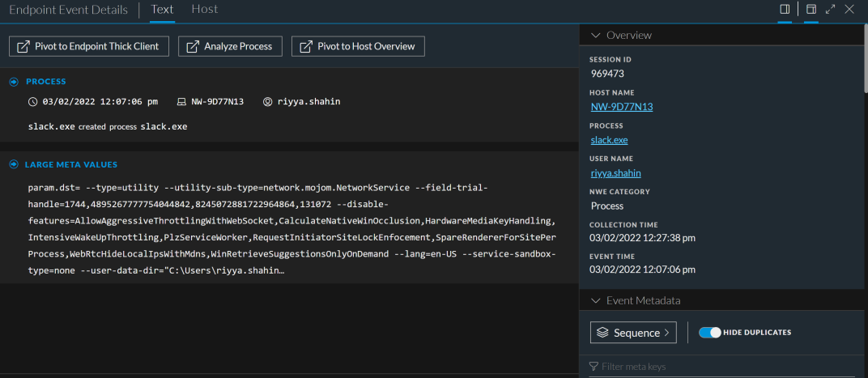Screen dimensions: 868x378
Task: Toggle the side panel layout icon
Action: click(x=785, y=10)
